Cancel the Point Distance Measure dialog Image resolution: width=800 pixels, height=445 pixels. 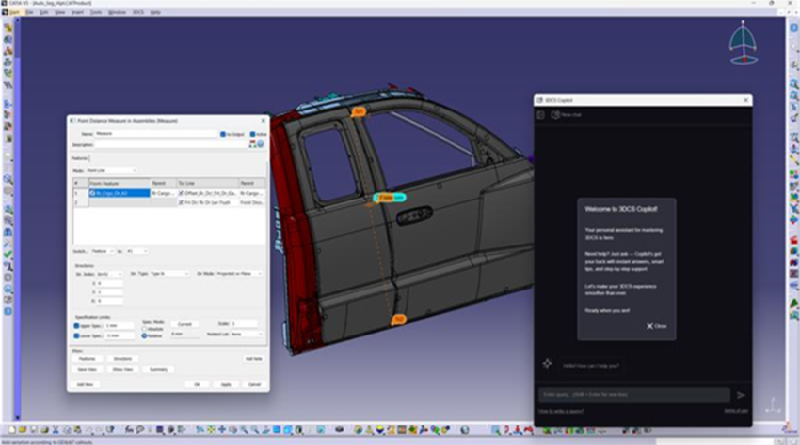coord(254,385)
